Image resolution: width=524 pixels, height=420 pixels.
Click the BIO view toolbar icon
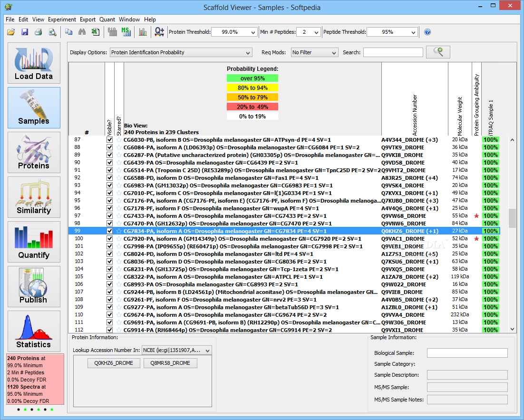point(112,32)
